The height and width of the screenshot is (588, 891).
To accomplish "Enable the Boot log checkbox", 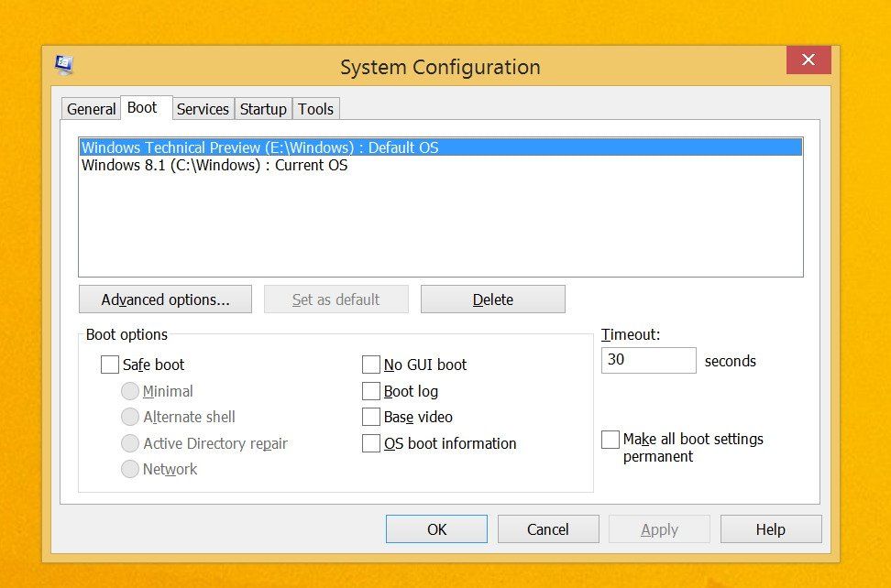I will click(x=371, y=391).
